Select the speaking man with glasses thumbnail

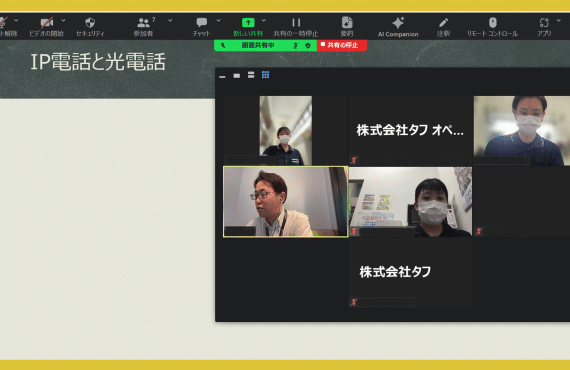(285, 202)
